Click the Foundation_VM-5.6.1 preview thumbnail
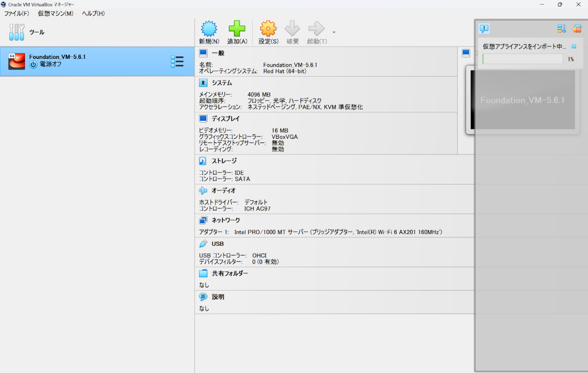588x373 pixels. click(523, 100)
